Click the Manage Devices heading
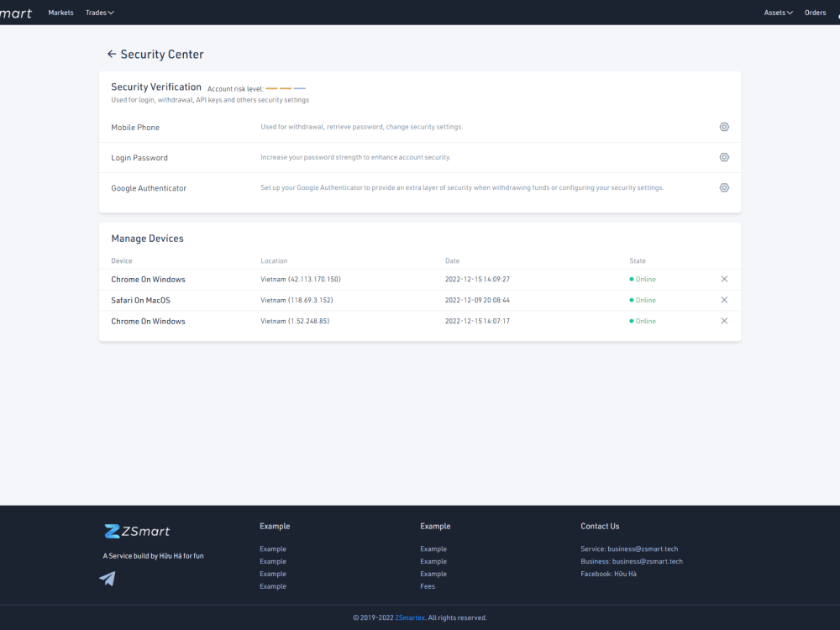This screenshot has width=840, height=630. (x=147, y=239)
